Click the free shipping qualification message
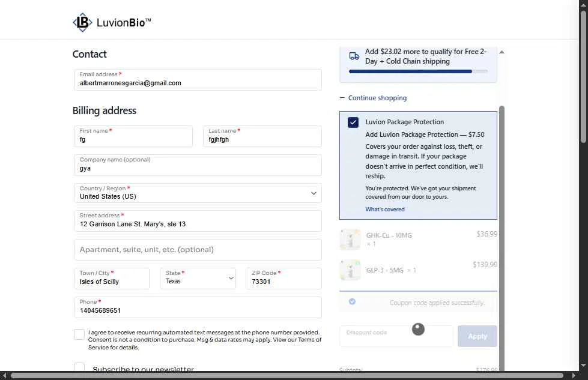The image size is (588, 380). pos(426,56)
